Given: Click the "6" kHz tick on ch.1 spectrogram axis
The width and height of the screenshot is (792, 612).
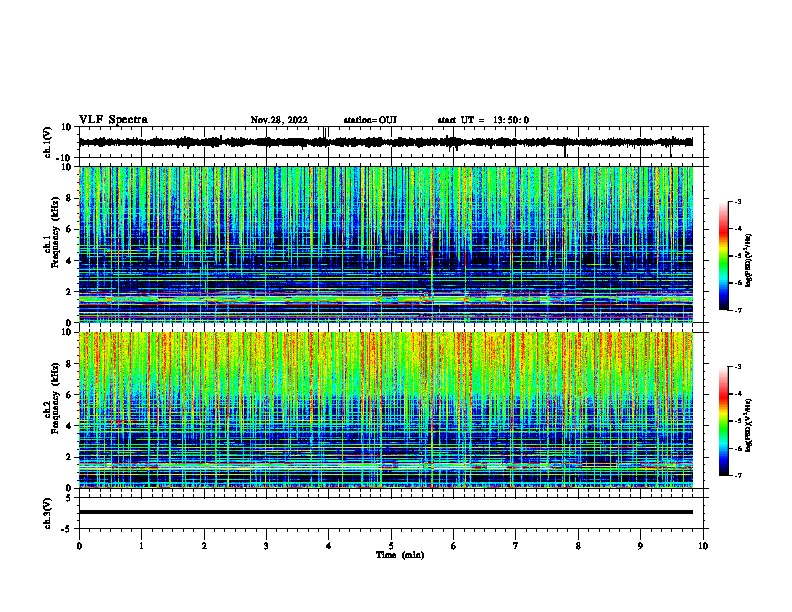Looking at the screenshot, I should 70,229.
